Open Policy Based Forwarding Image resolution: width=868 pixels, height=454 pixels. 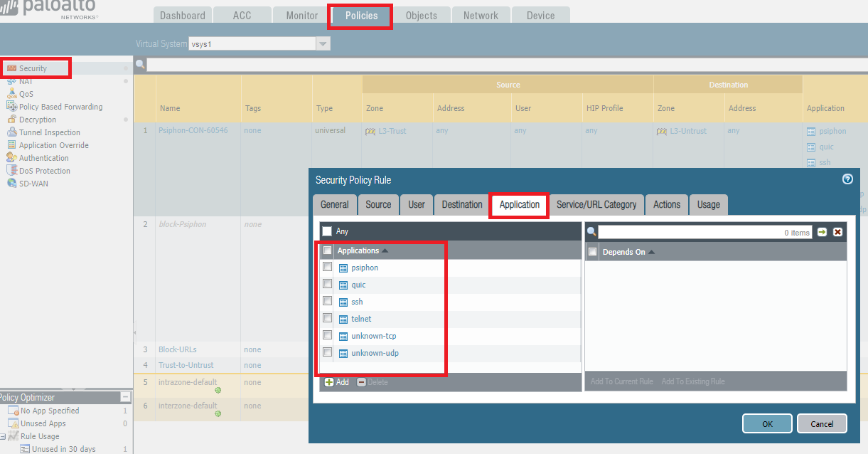[60, 107]
